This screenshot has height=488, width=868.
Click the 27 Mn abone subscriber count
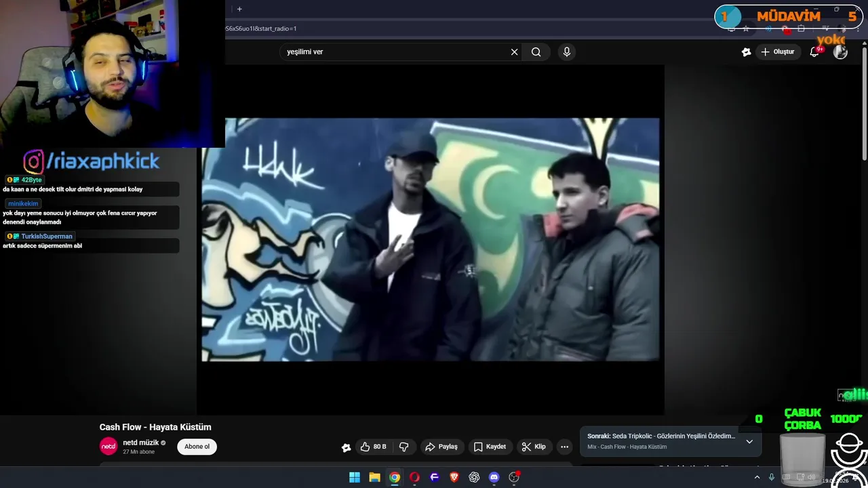tap(139, 452)
